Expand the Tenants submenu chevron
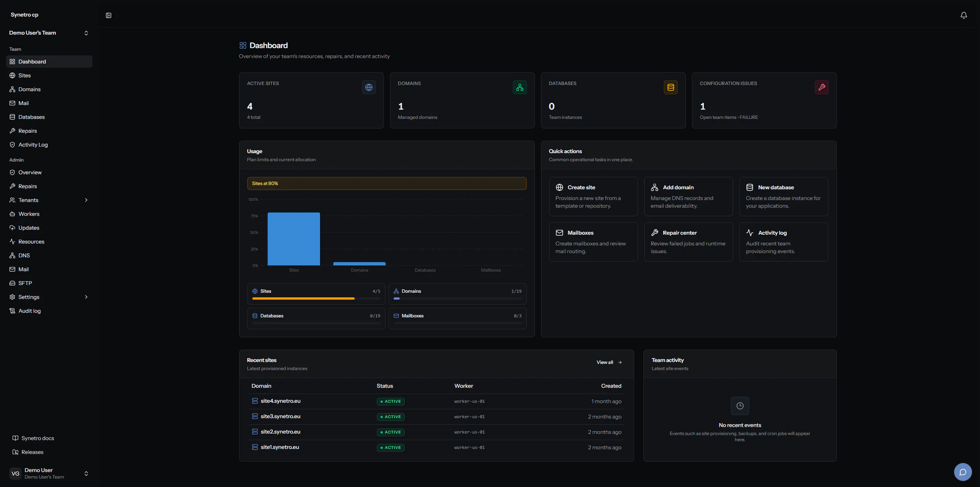This screenshot has height=487, width=980. (x=86, y=200)
